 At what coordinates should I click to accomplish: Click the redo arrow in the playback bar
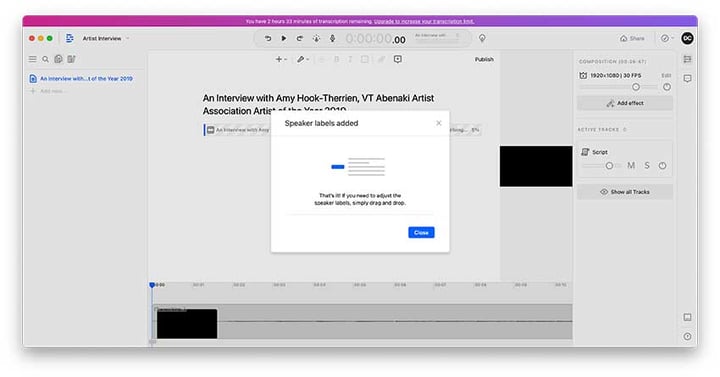pos(299,39)
